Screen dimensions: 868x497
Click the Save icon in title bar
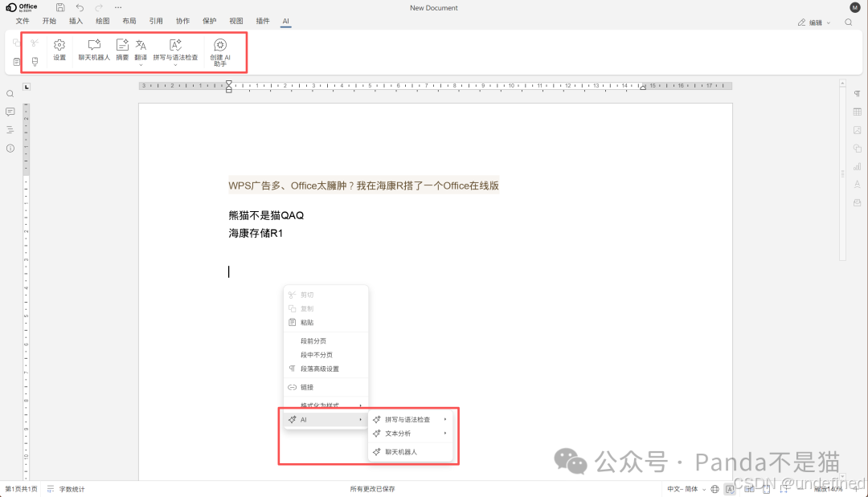[x=60, y=7]
